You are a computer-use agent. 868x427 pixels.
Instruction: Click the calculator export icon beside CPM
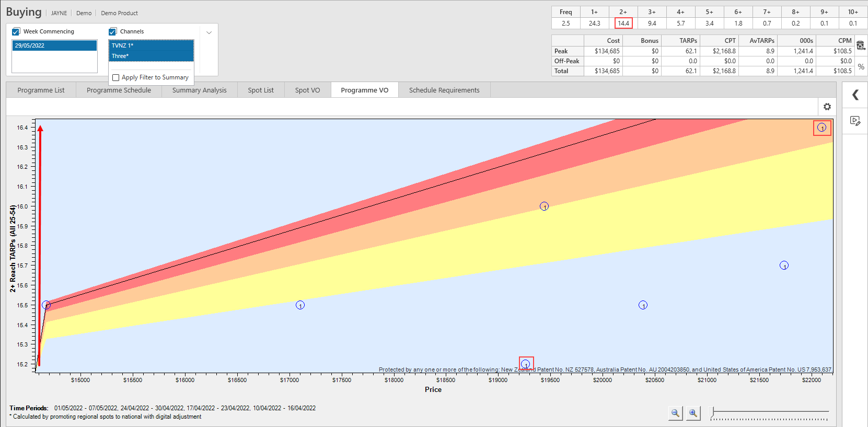pyautogui.click(x=861, y=45)
